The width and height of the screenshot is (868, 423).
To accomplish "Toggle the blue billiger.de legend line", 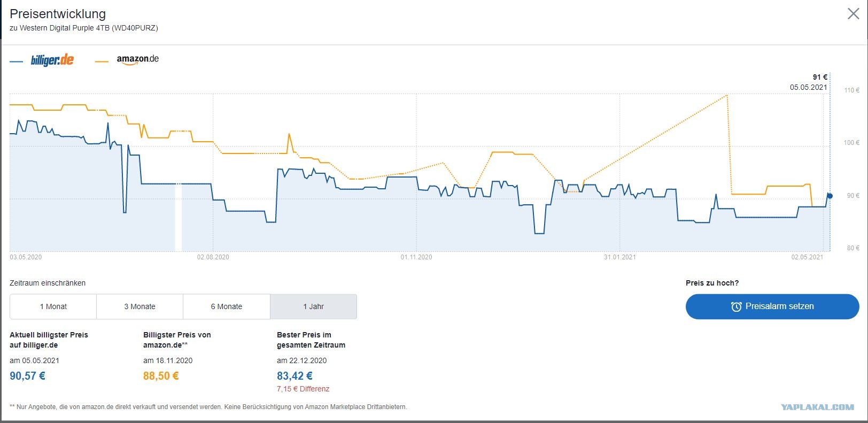I will point(17,62).
